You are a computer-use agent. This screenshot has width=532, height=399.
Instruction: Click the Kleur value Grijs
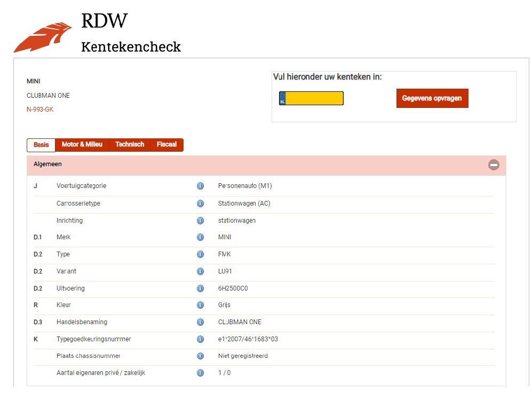tap(224, 305)
